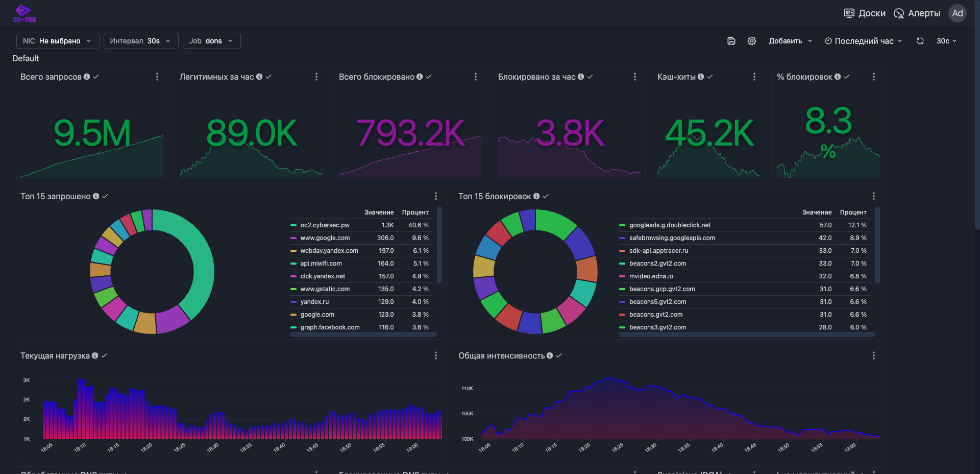This screenshot has height=474, width=980.
Task: Expand the NIC Не выбрано dropdown
Action: [x=58, y=41]
